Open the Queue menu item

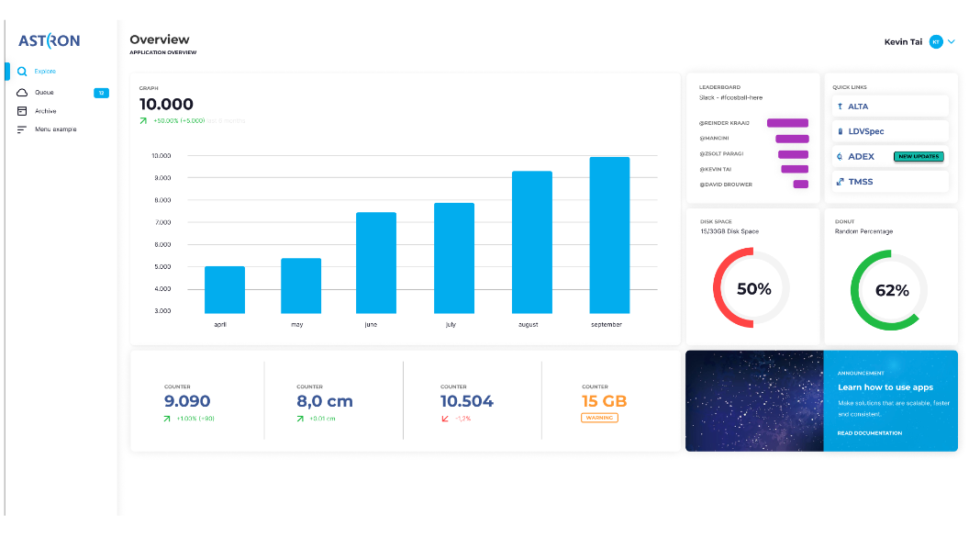coord(44,93)
